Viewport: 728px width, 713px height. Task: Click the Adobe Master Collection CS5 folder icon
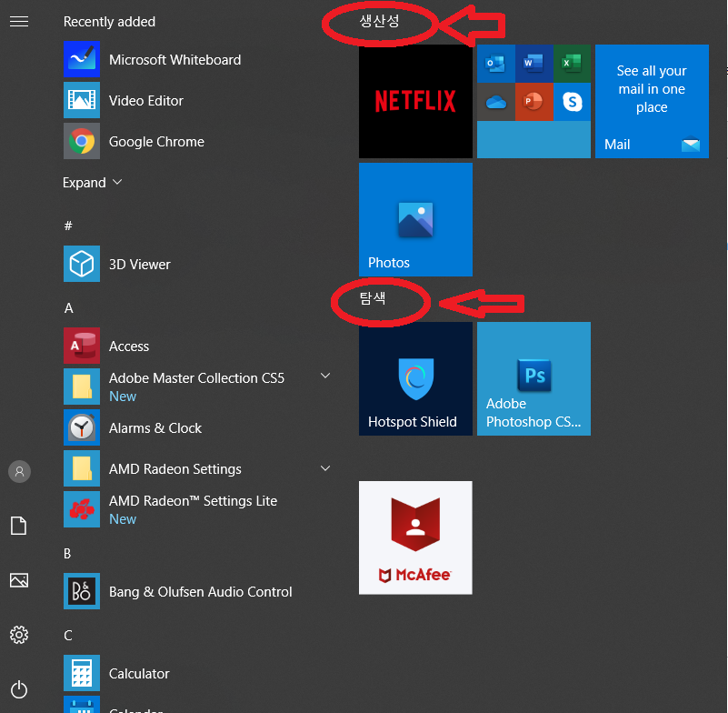pos(82,387)
